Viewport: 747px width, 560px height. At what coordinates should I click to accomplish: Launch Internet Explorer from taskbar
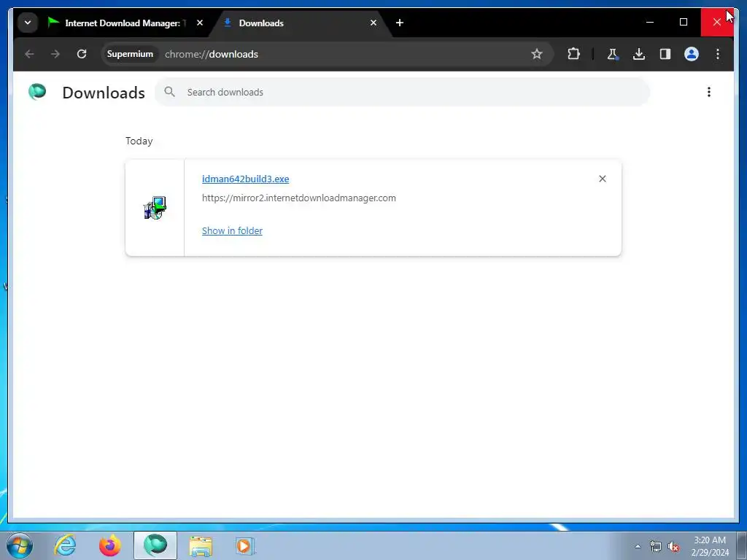click(65, 545)
